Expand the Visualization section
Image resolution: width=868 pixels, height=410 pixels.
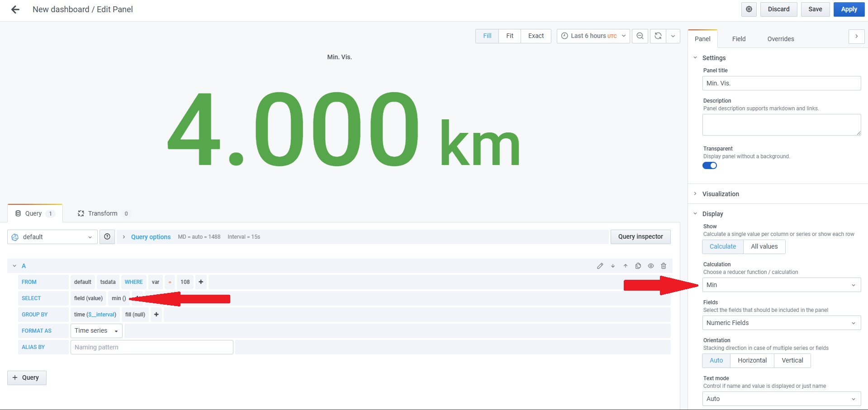click(720, 194)
